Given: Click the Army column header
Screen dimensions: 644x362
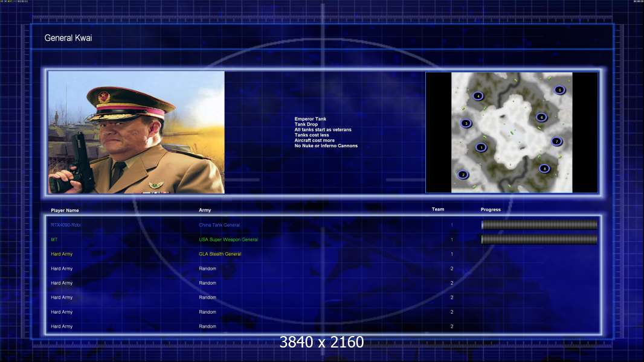Looking at the screenshot, I should [x=205, y=210].
